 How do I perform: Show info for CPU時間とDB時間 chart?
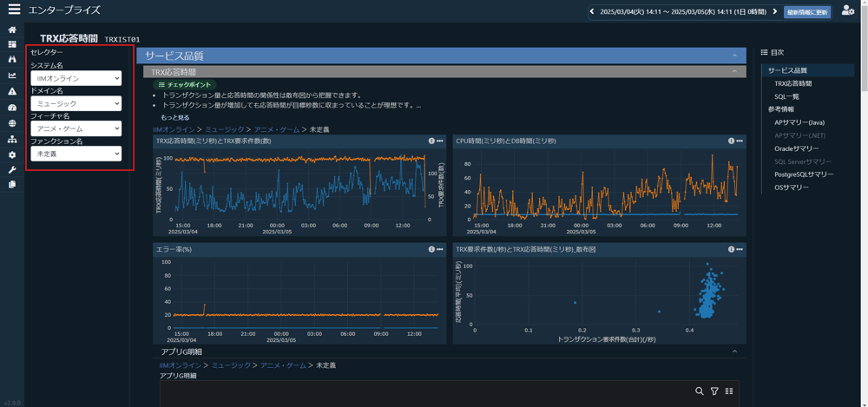[x=731, y=141]
